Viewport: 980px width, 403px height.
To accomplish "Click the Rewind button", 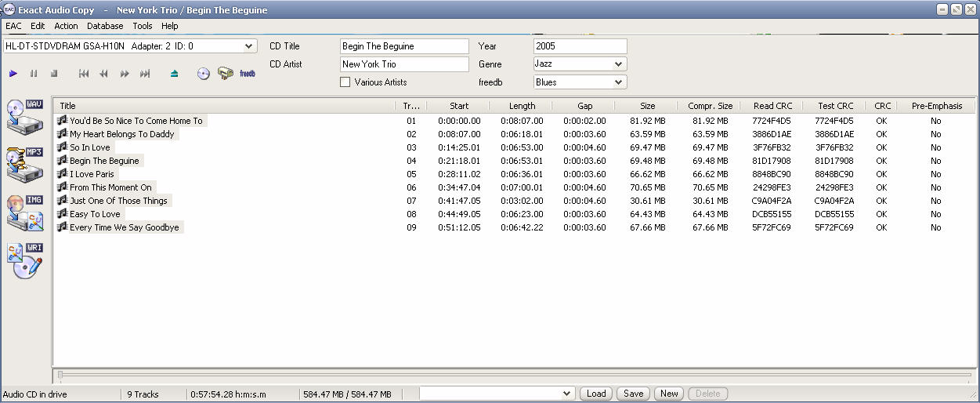I will 103,74.
